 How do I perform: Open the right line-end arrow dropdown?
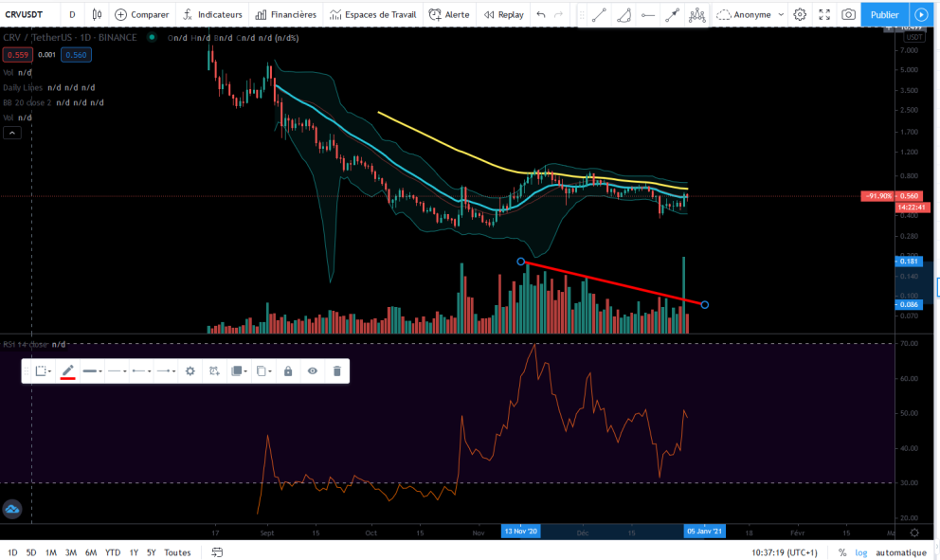pos(166,371)
